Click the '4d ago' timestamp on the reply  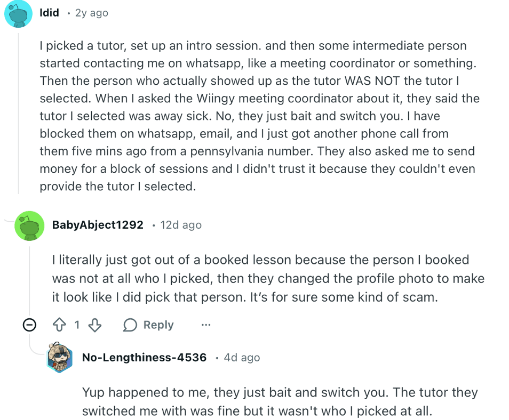(242, 358)
